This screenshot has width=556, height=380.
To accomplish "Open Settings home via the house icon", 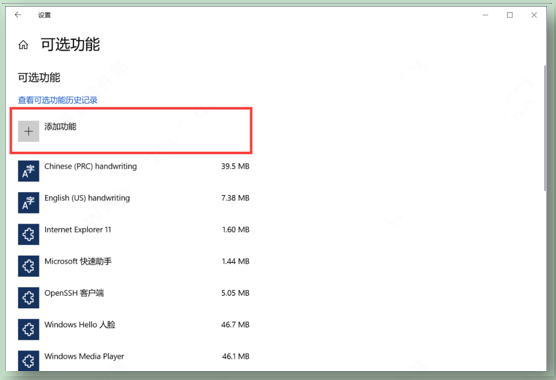I will 23,45.
